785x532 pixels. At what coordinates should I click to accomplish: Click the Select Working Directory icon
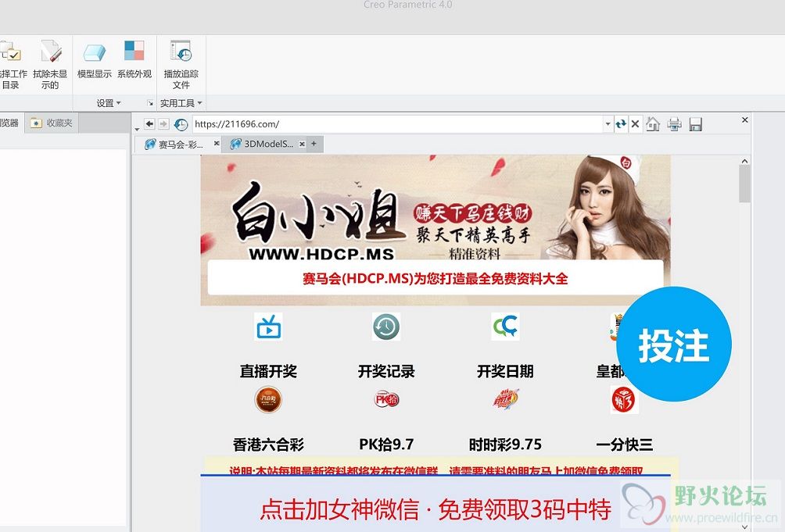tap(10, 52)
